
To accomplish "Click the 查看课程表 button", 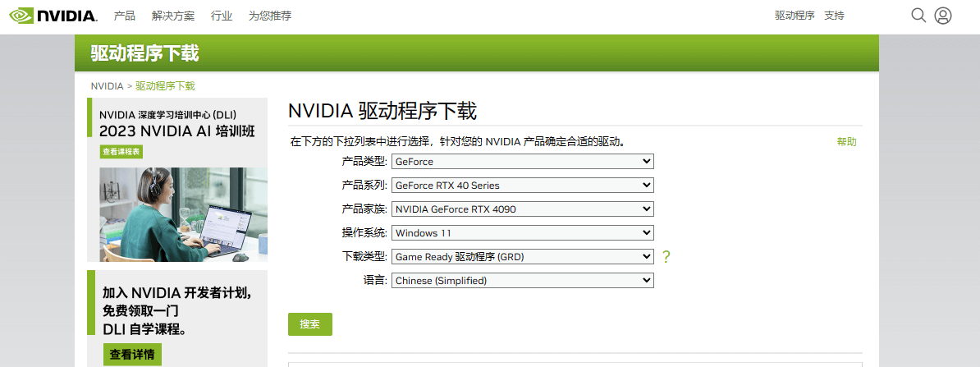I will coord(121,152).
